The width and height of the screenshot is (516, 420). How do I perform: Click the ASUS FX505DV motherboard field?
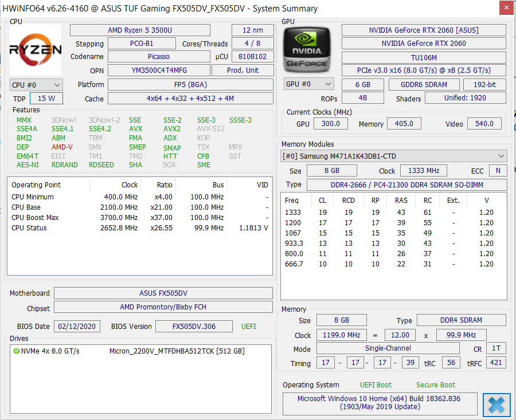pyautogui.click(x=163, y=293)
